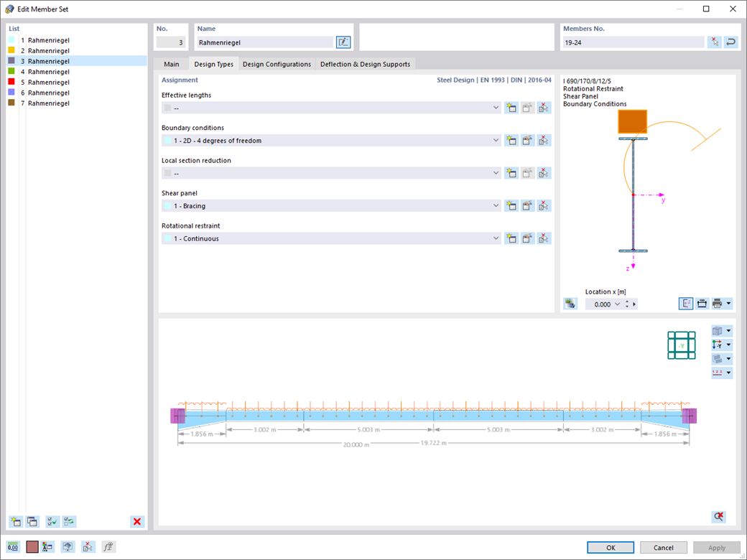The height and width of the screenshot is (560, 747).
Task: Select member set 4 Rahmenriegel
Action: 77,71
